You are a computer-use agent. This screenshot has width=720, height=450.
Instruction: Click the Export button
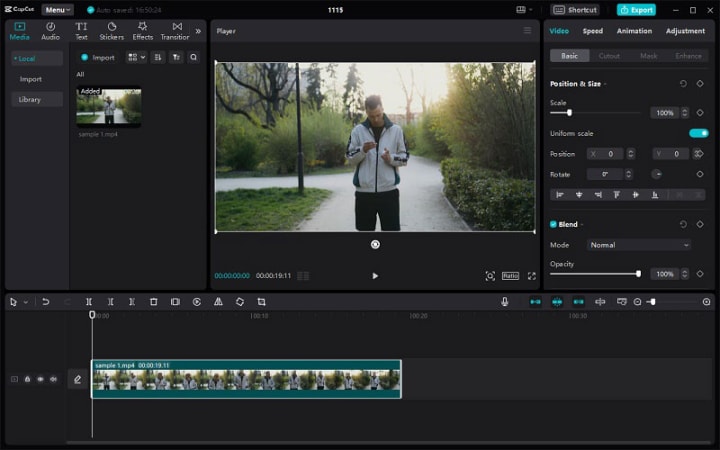point(636,10)
